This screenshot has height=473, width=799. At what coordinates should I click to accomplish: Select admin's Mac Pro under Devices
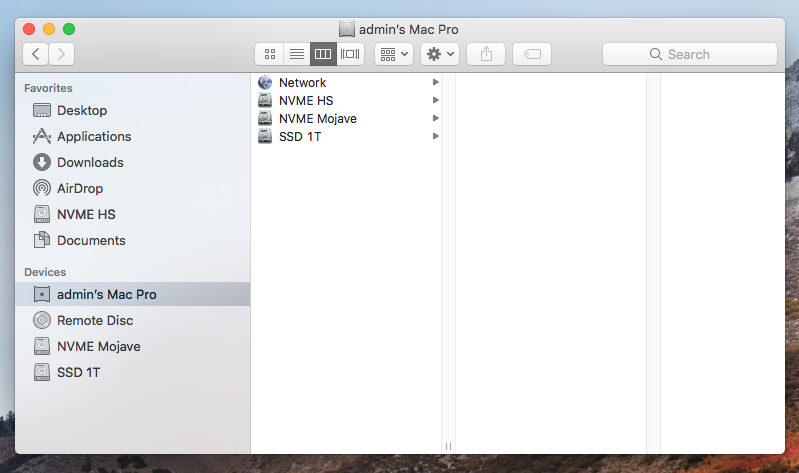click(x=132, y=295)
